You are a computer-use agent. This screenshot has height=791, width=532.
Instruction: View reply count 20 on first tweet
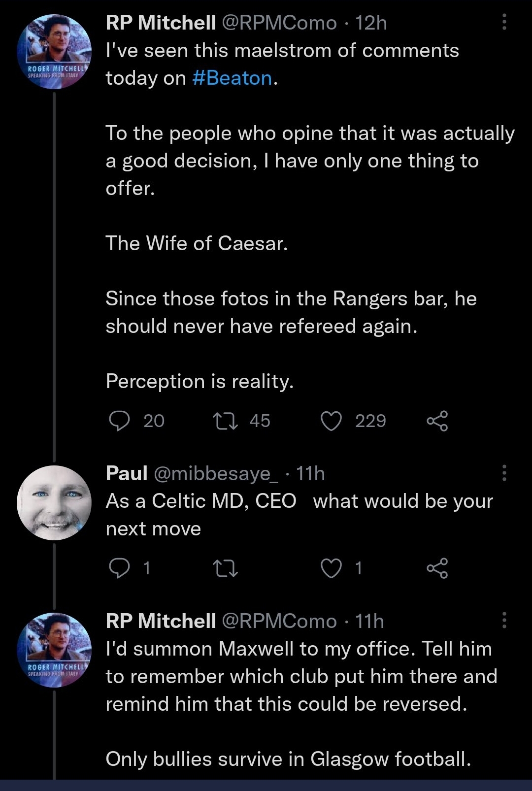point(154,421)
